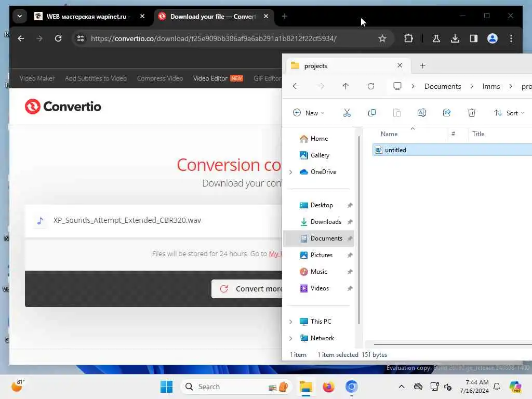The image size is (532, 399).
Task: Open the lmms breadcrumb
Action: [x=491, y=86]
